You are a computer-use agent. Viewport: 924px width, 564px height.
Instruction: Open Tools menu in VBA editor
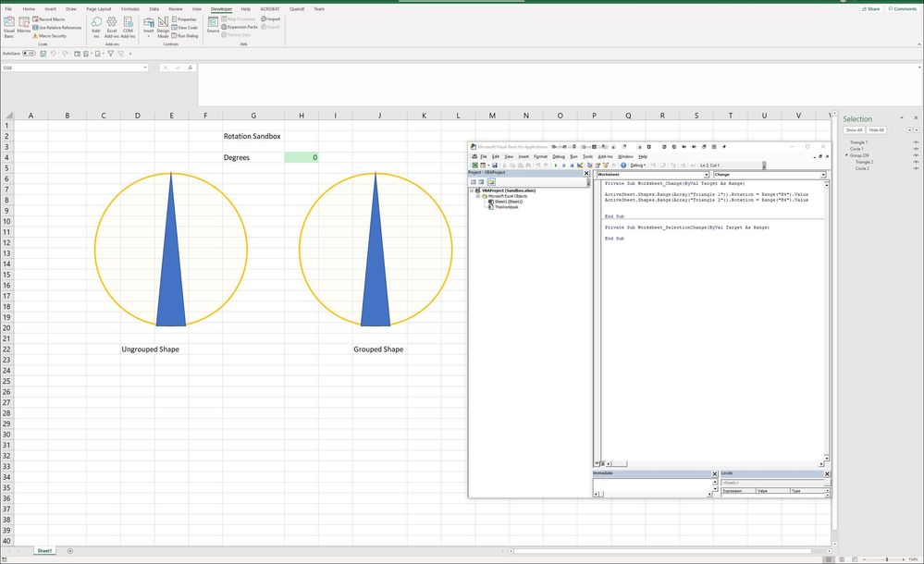click(x=587, y=157)
